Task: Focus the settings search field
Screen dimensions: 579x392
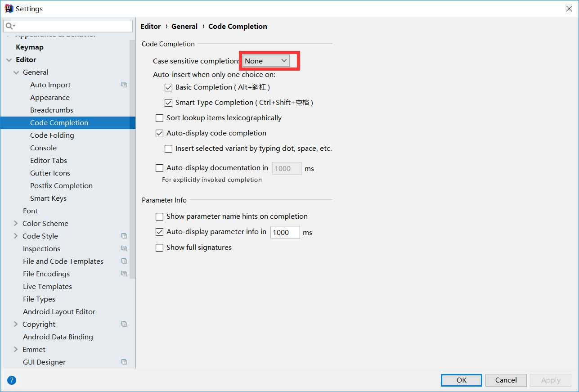Action: (x=68, y=26)
